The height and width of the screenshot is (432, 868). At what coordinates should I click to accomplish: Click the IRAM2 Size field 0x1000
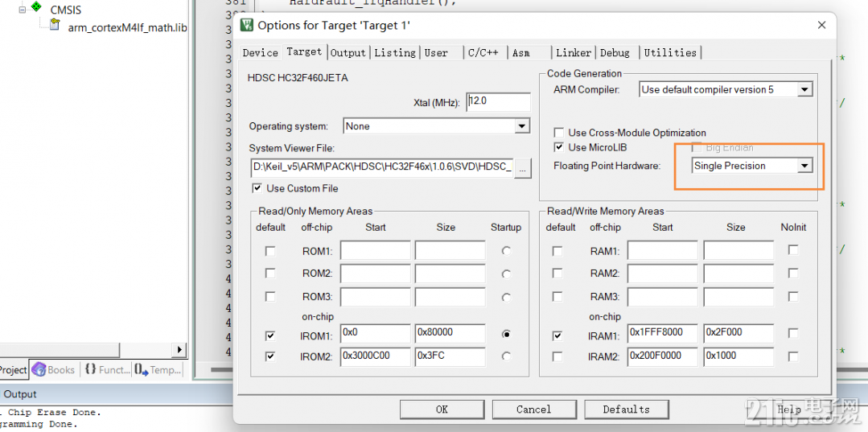[738, 356]
